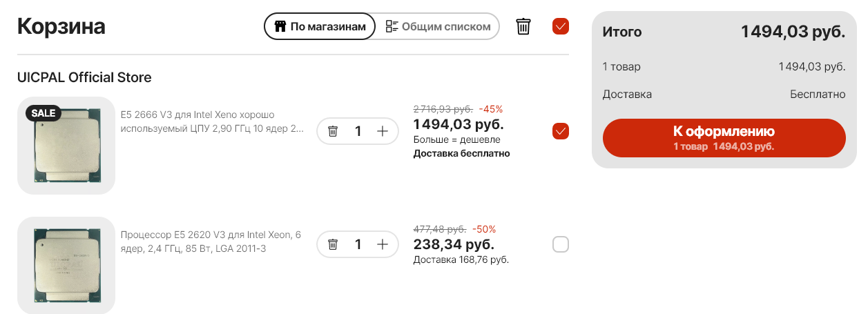Image resolution: width=868 pixels, height=314 pixels.
Task: Click the store icon in 'По магазинам' tab
Action: pos(280,27)
